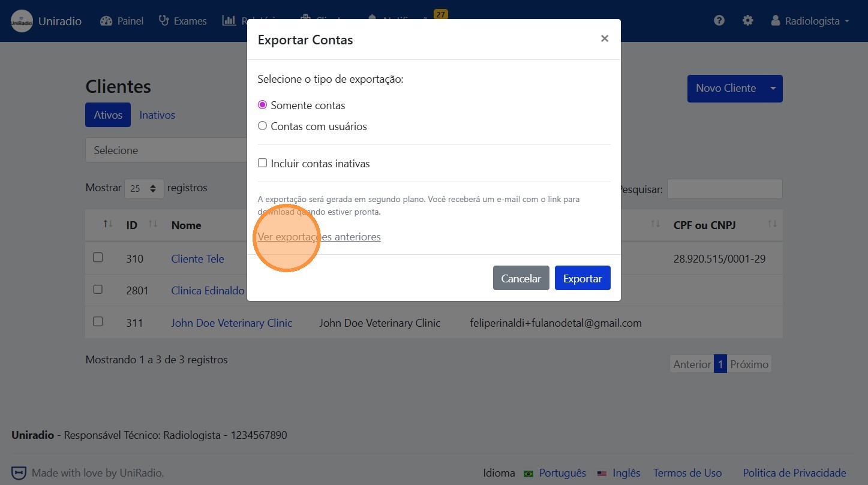Open the Radiologista user menu

click(810, 21)
